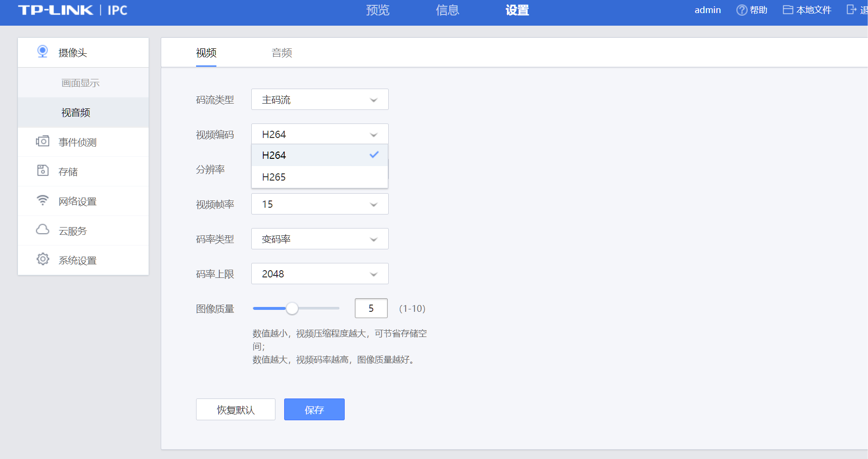
Task: Open 事件侦测 sidebar item
Action: click(x=83, y=142)
